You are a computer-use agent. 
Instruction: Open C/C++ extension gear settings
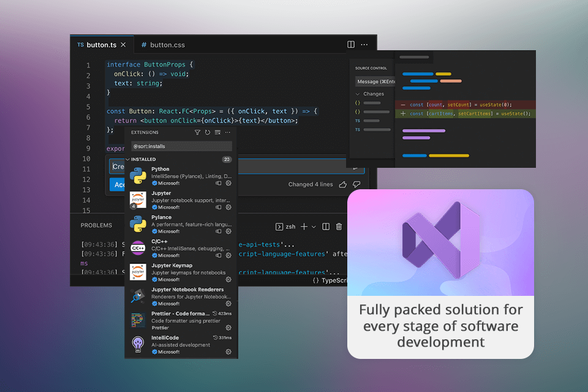point(228,255)
